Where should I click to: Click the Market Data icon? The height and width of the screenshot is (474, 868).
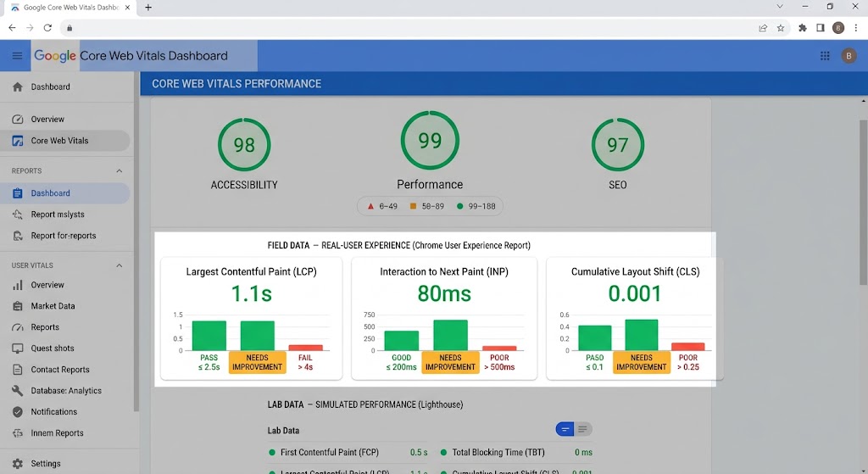click(x=18, y=305)
